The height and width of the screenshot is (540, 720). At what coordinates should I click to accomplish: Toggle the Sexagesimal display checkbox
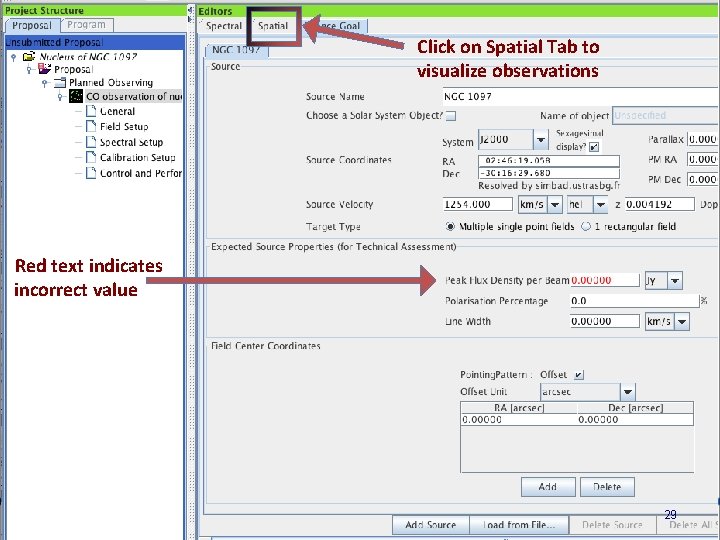tap(594, 147)
